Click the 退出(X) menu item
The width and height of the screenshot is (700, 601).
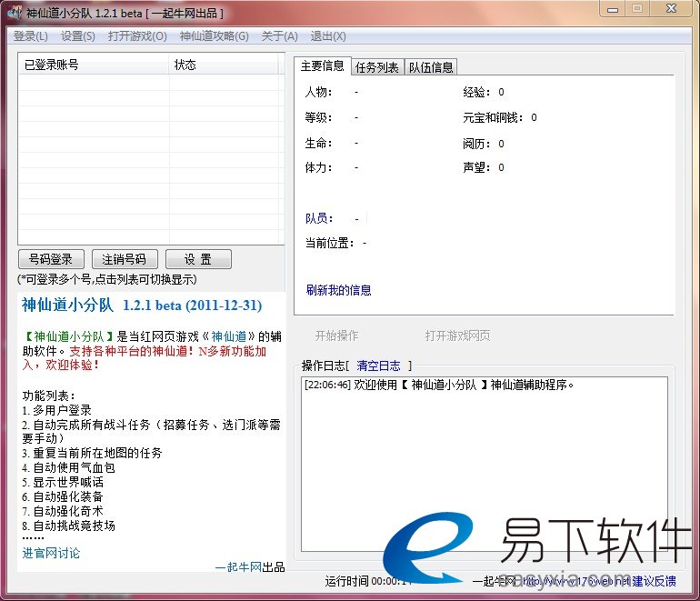coord(328,36)
